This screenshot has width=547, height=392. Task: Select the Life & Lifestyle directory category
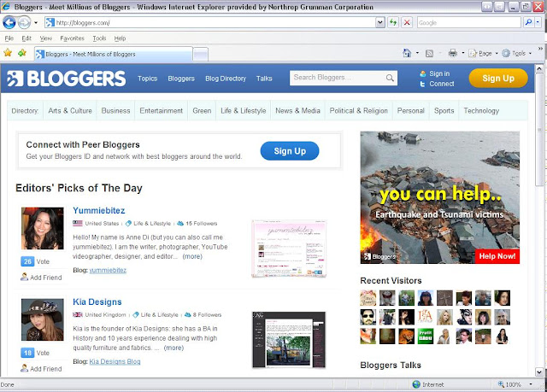point(243,111)
